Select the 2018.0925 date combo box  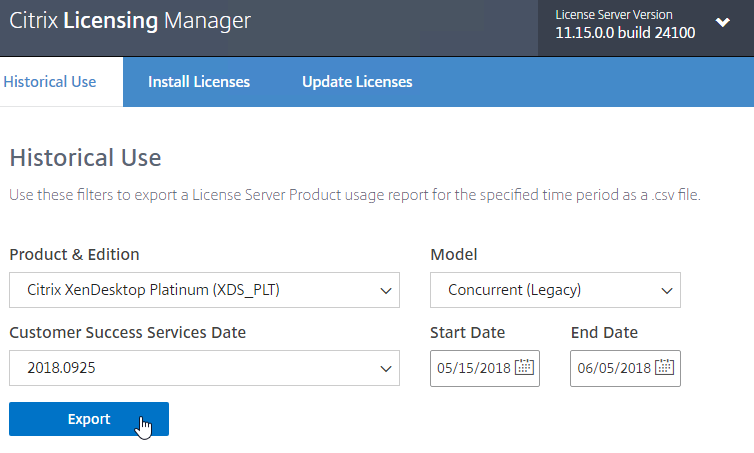click(204, 368)
